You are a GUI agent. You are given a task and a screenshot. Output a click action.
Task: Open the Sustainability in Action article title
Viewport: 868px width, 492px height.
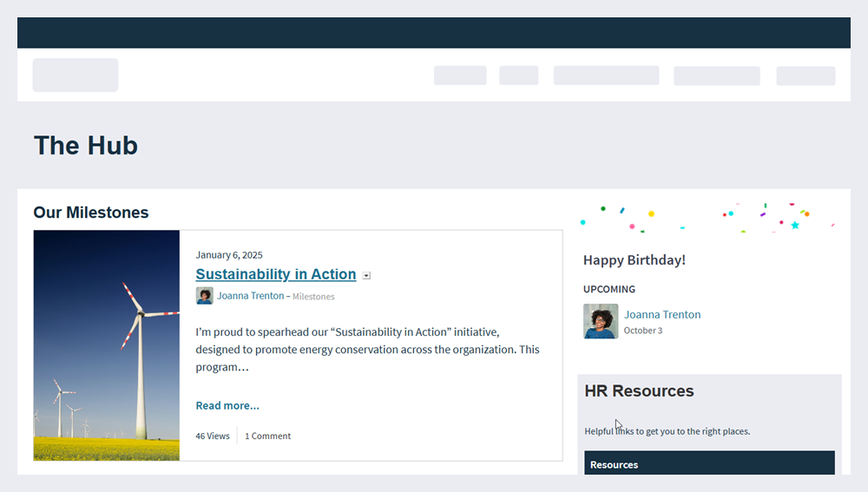(276, 274)
